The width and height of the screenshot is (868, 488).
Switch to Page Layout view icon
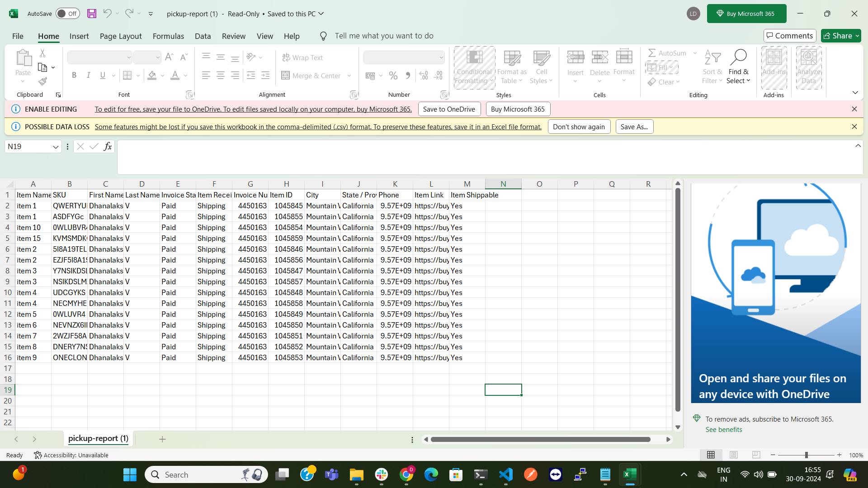[734, 455]
